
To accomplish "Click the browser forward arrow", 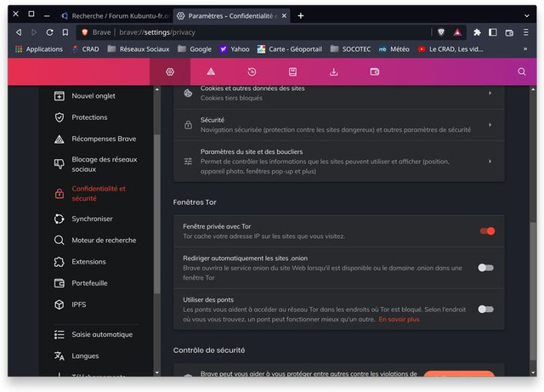I will tap(34, 32).
